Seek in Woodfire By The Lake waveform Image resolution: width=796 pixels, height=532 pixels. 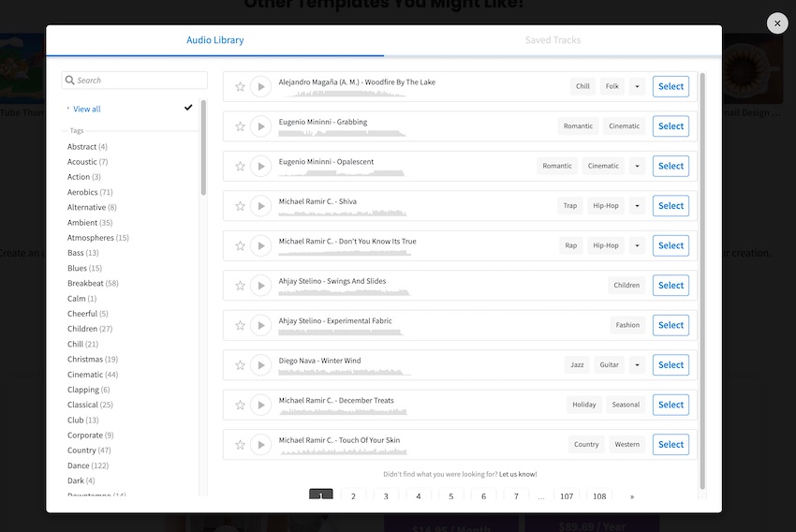coord(342,94)
